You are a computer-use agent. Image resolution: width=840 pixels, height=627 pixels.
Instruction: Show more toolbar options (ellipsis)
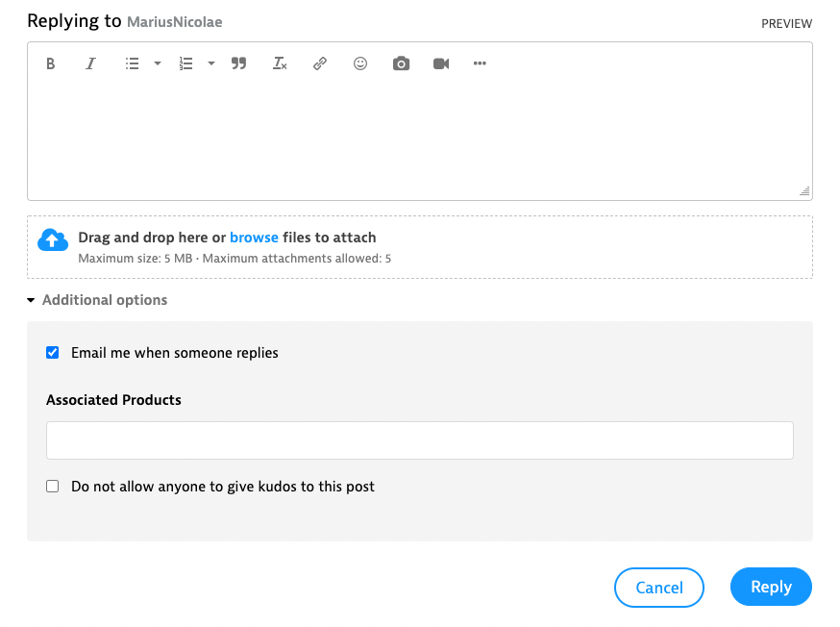(481, 63)
